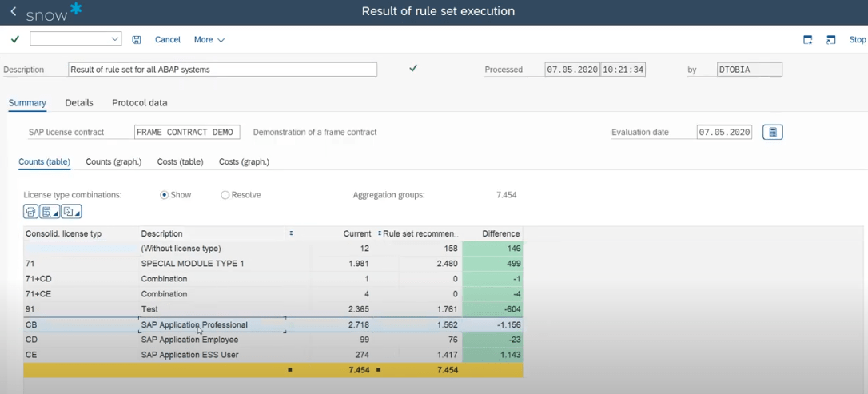Click the print icon above the table
868x394 pixels.
coord(30,212)
